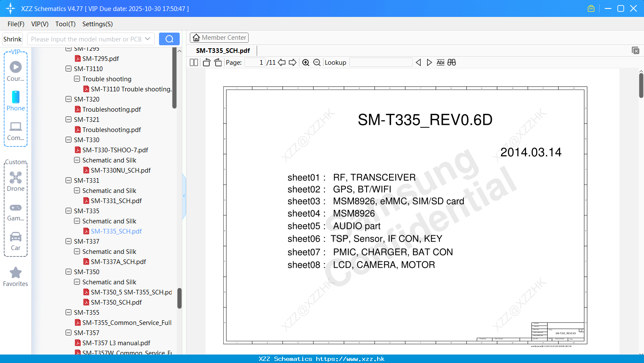Collapse the SM-T330 node
Image resolution: width=644 pixels, height=363 pixels.
tap(69, 140)
